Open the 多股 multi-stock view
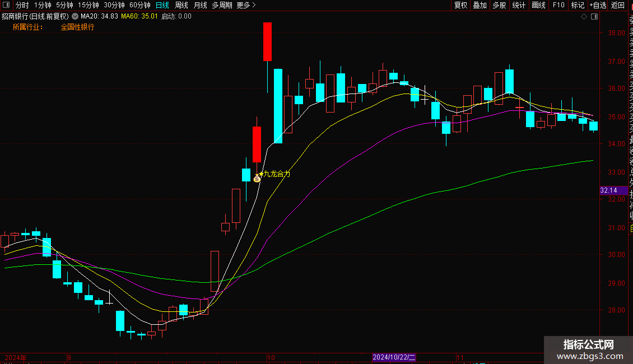This screenshot has height=364, width=633. point(499,5)
